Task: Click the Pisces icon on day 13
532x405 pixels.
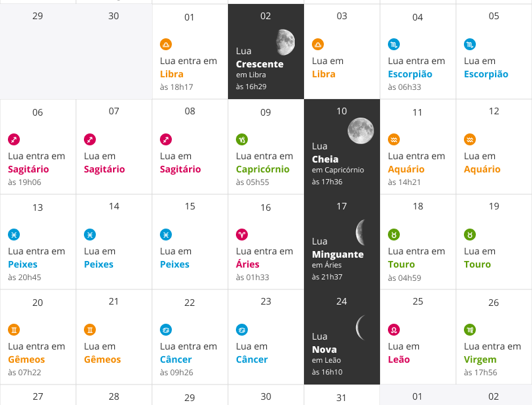Action: tap(14, 235)
